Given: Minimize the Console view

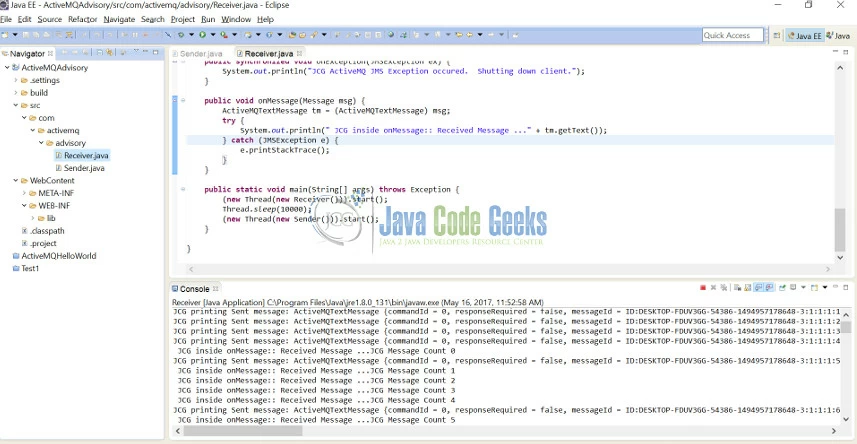Looking at the screenshot, I should coord(836,287).
